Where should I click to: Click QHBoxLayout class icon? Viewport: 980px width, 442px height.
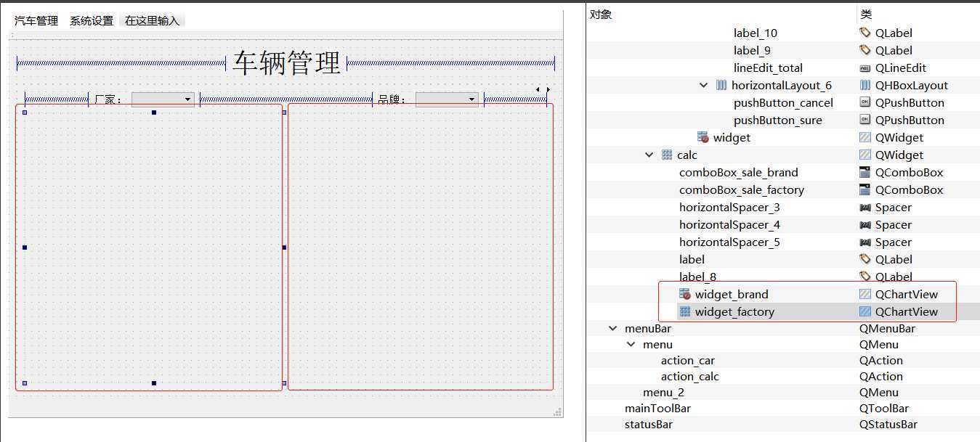pyautogui.click(x=864, y=85)
